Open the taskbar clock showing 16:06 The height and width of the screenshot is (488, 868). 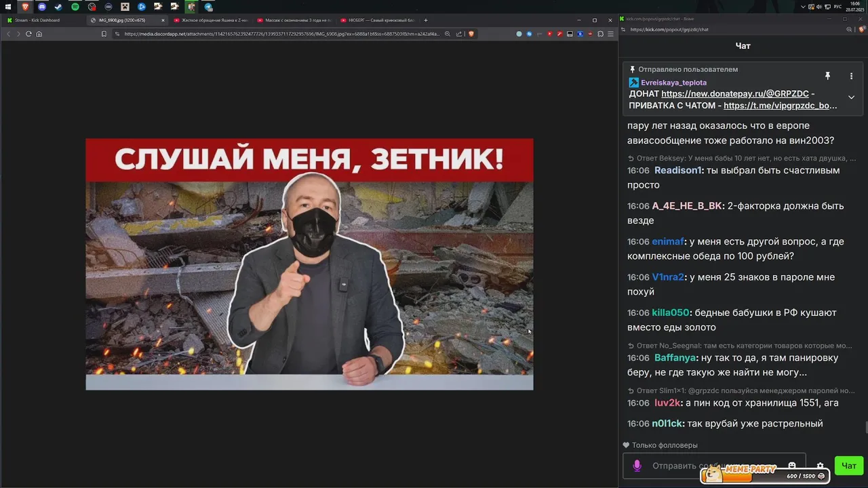click(855, 7)
